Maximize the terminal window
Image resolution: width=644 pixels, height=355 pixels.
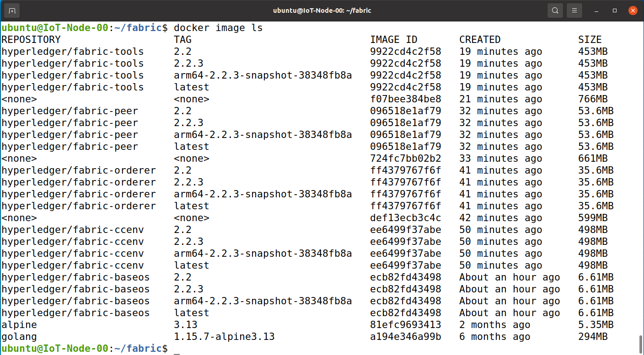point(615,10)
